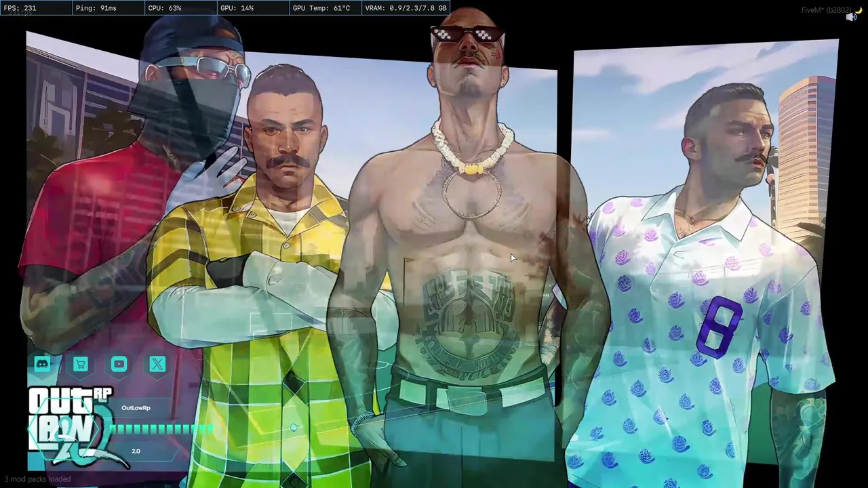Open the shopping cart store icon

[x=81, y=364]
